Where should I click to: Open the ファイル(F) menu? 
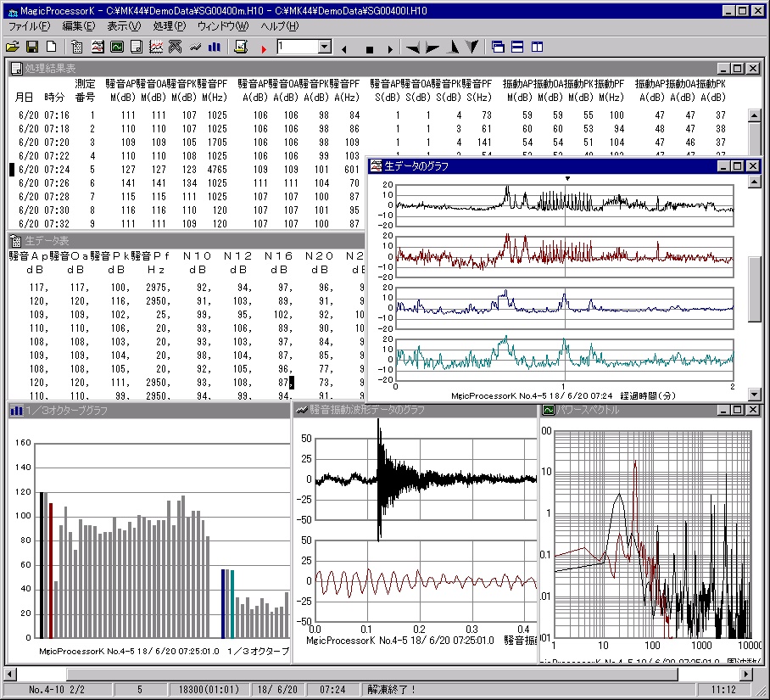point(29,26)
